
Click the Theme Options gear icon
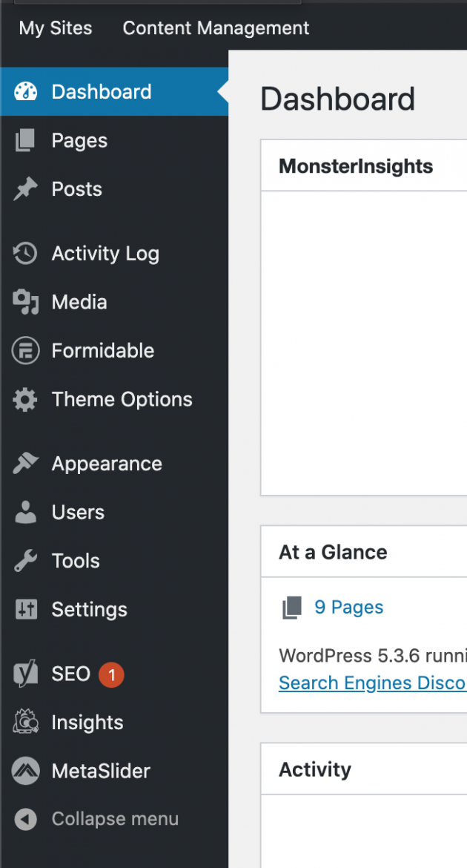point(24,399)
